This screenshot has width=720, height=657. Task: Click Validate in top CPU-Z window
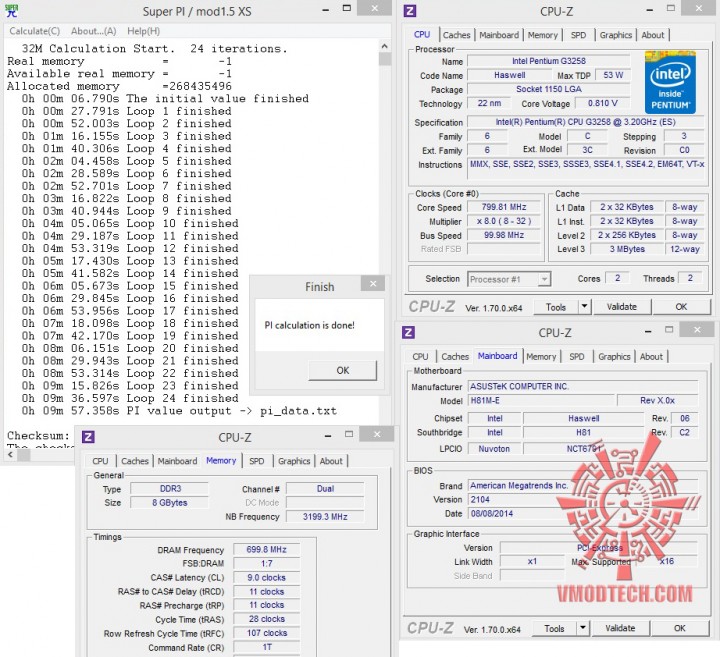click(621, 307)
